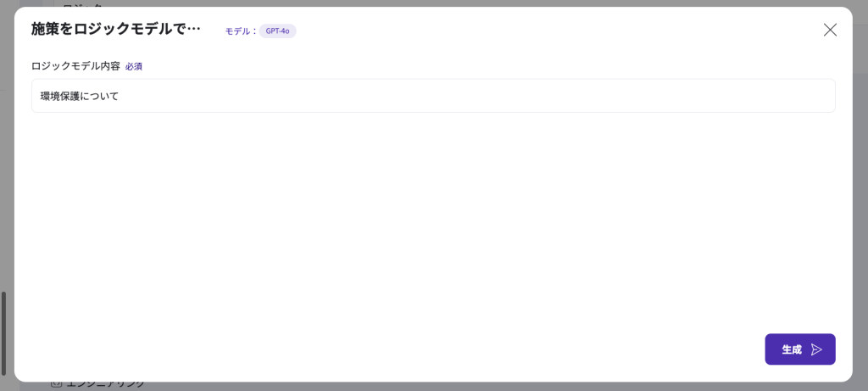Click the ロジックモデル内容 field label
Screen dimensions: 868x391
click(x=75, y=65)
